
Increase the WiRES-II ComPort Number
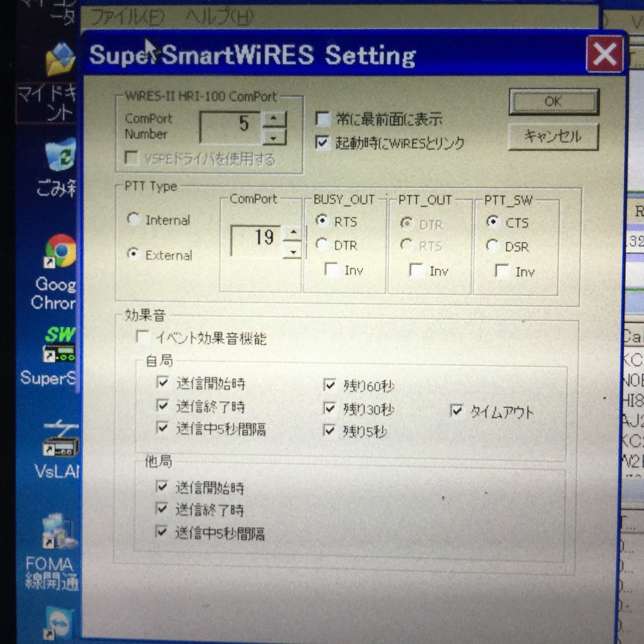(274, 119)
